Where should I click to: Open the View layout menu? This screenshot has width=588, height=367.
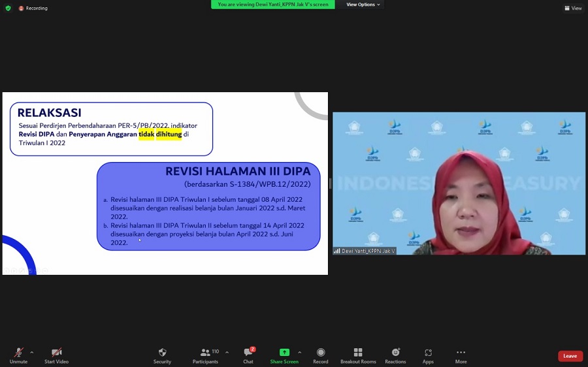(x=573, y=8)
